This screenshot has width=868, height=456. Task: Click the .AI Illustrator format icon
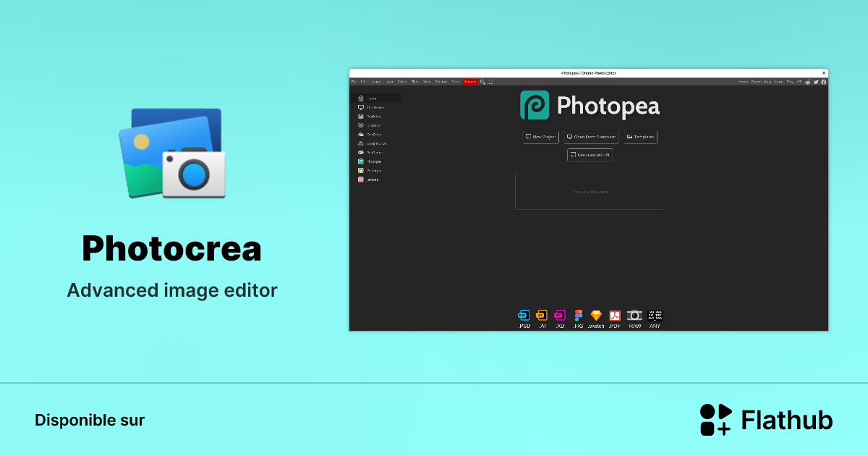pyautogui.click(x=541, y=316)
